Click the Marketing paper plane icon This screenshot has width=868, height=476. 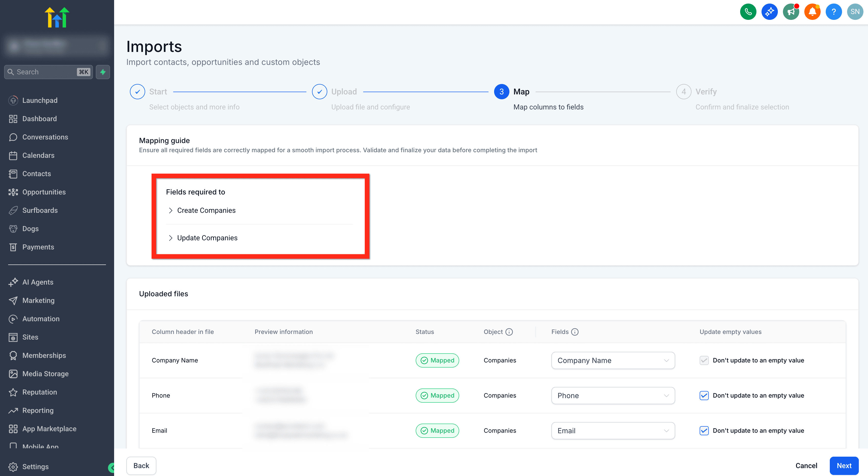13,300
